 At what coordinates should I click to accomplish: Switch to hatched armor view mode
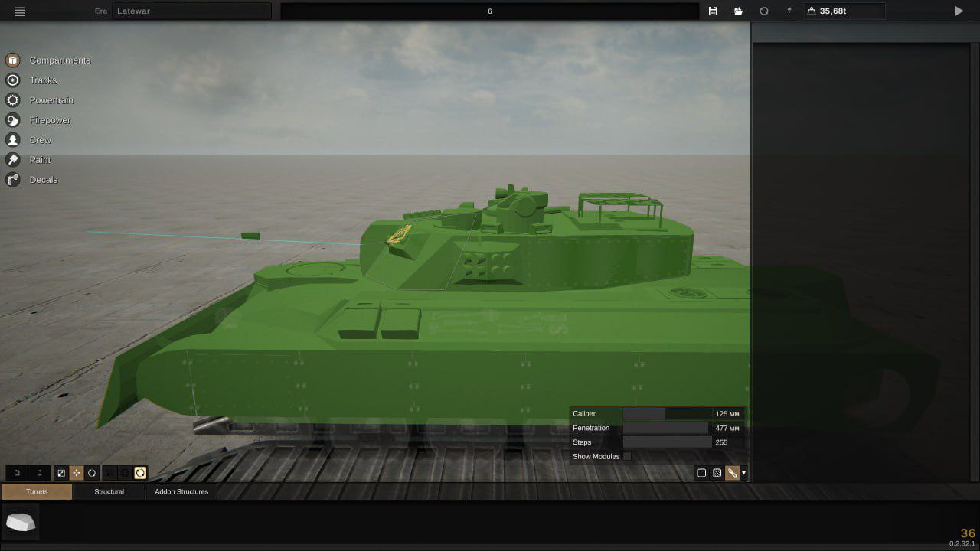pos(717,473)
